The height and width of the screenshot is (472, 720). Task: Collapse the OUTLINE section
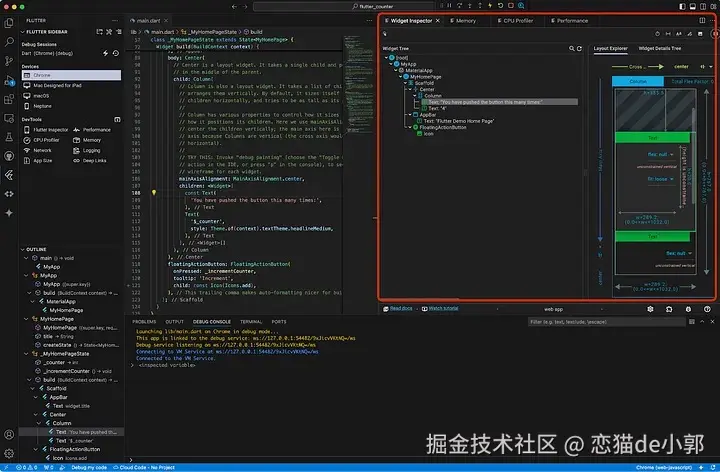click(22, 249)
